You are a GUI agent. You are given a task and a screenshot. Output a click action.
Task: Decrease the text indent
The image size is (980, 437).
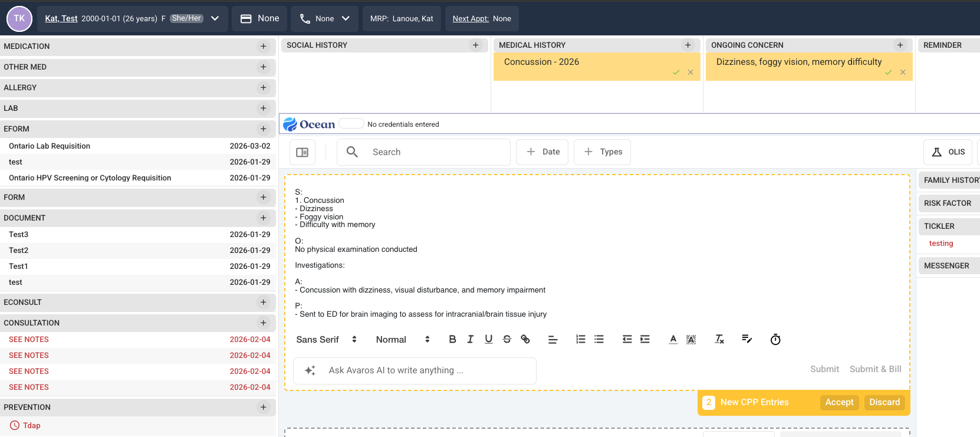point(627,339)
